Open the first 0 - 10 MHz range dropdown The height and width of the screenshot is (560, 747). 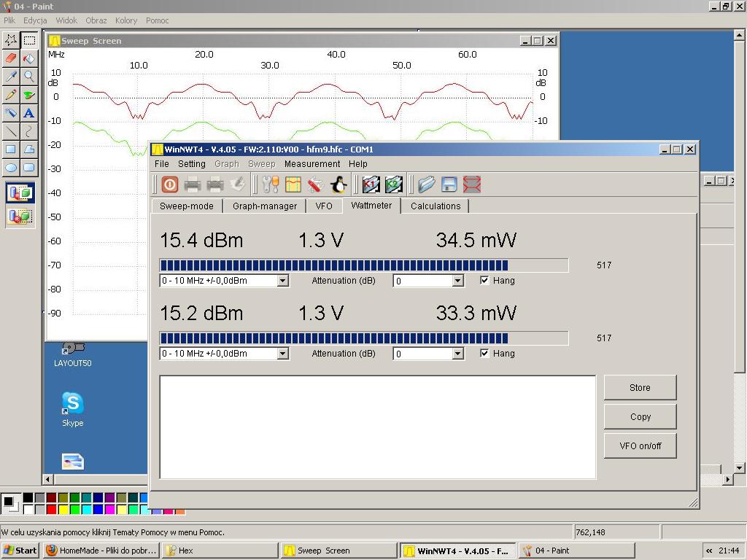(x=283, y=281)
